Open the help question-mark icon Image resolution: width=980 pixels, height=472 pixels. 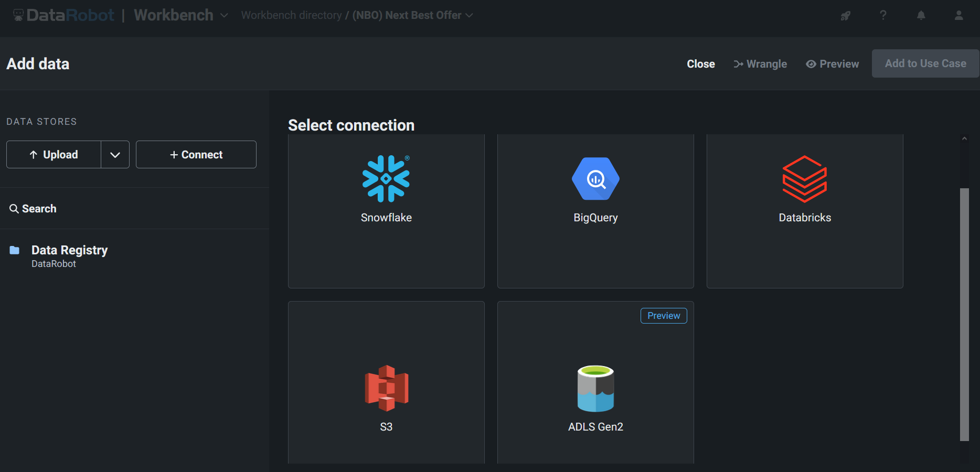point(883,15)
